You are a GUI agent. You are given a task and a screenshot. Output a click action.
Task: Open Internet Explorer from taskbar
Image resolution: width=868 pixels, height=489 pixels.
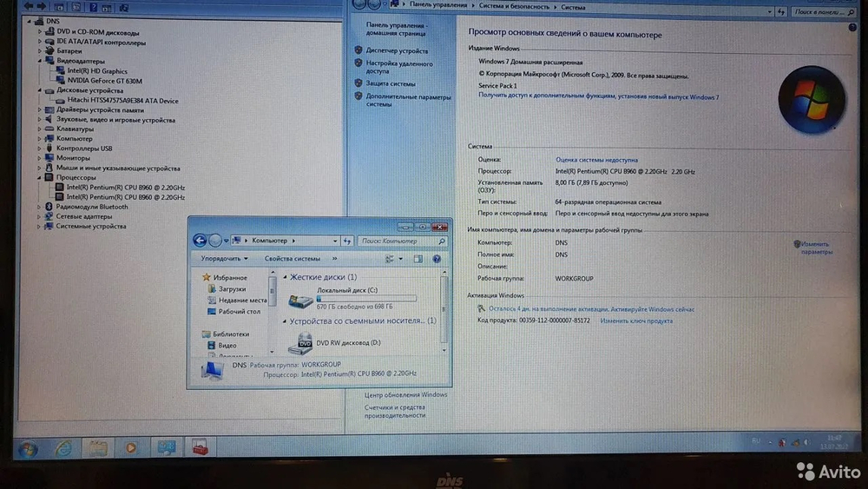(63, 448)
